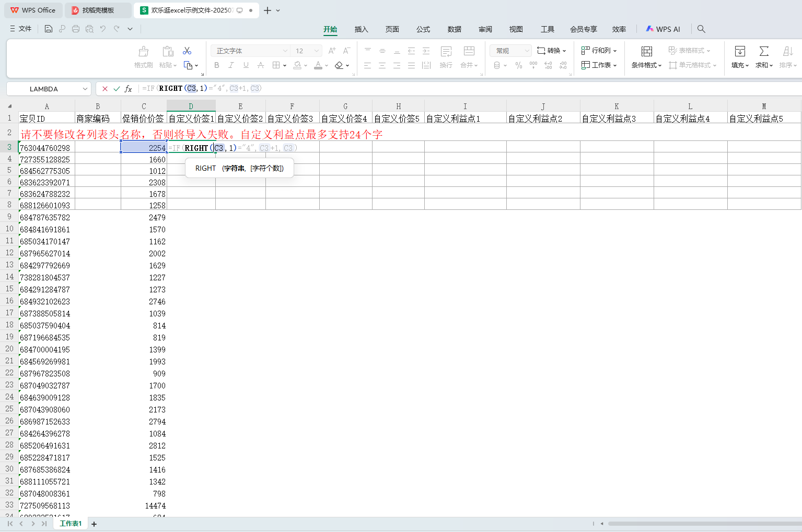Image resolution: width=802 pixels, height=532 pixels.
Task: Toggle underline formatting
Action: click(x=246, y=65)
